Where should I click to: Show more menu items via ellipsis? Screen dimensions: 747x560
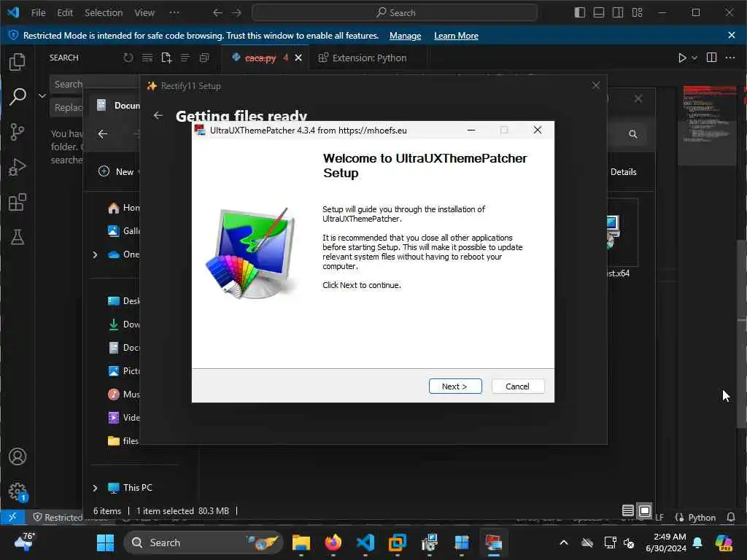pos(174,13)
